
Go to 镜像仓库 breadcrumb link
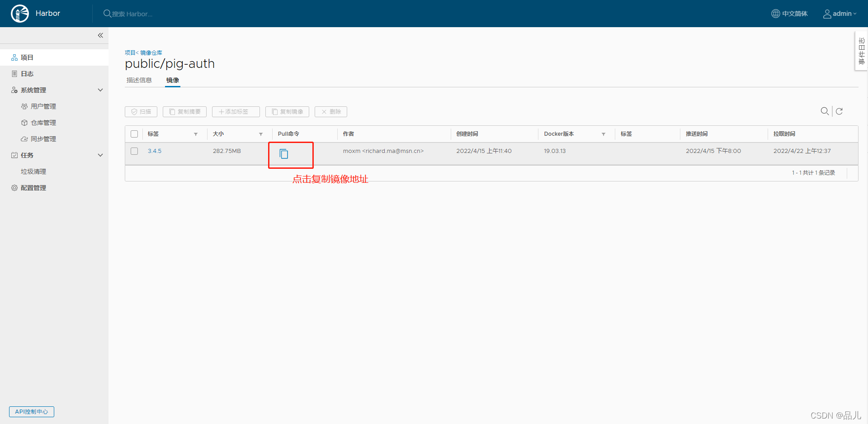coord(151,53)
